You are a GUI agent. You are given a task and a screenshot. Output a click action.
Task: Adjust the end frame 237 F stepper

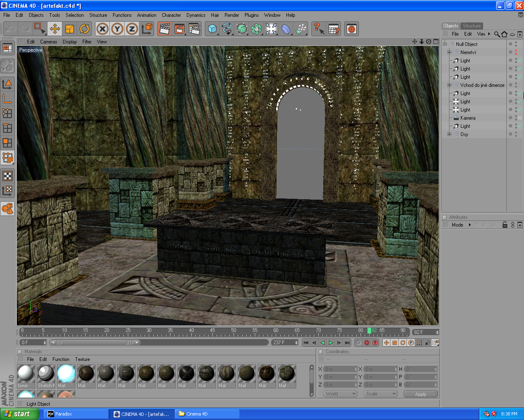[296, 343]
